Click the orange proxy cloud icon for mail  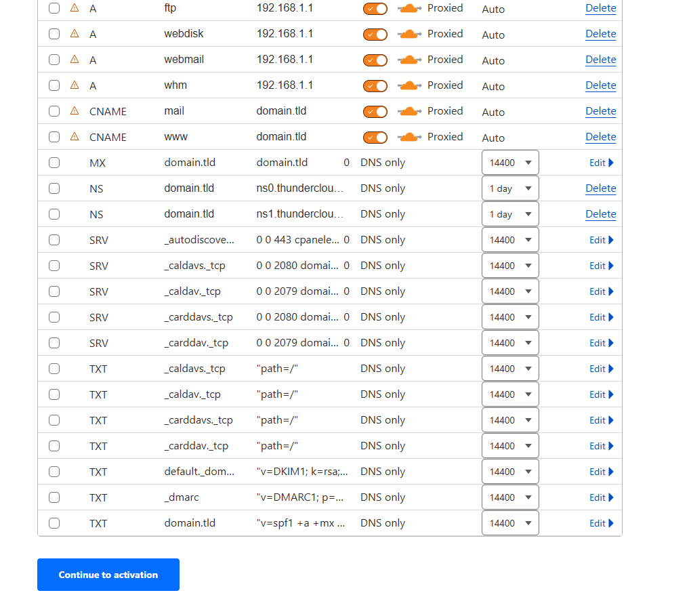409,111
